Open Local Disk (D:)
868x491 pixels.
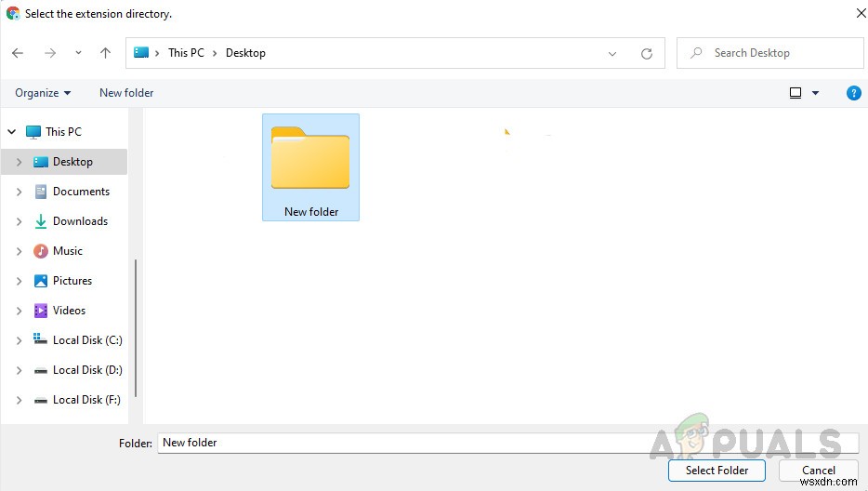[87, 370]
